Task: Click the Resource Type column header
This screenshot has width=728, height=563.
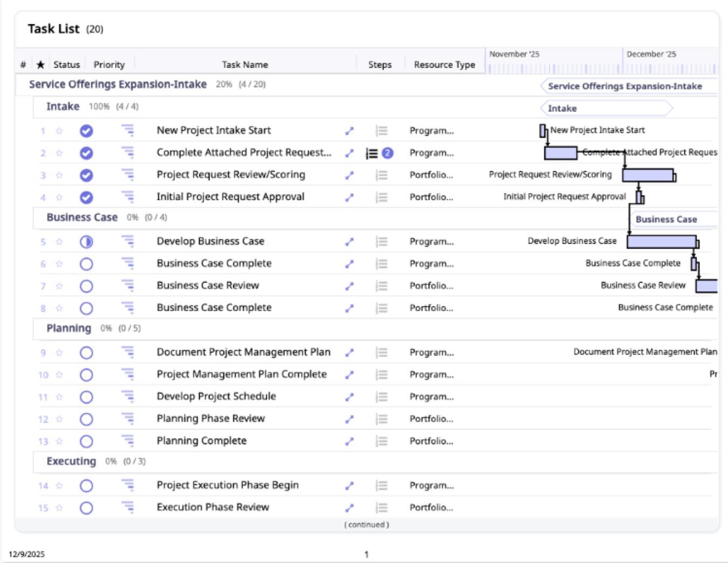Action: coord(444,65)
